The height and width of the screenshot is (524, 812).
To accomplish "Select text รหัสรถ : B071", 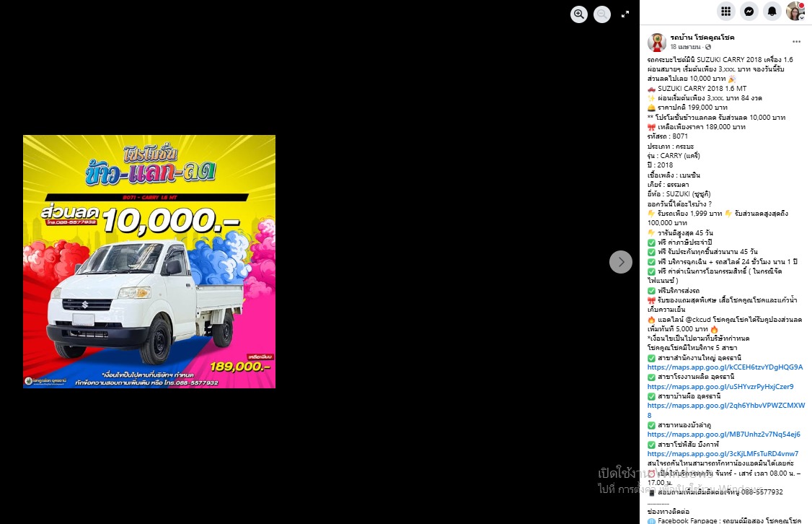I will 668,136.
